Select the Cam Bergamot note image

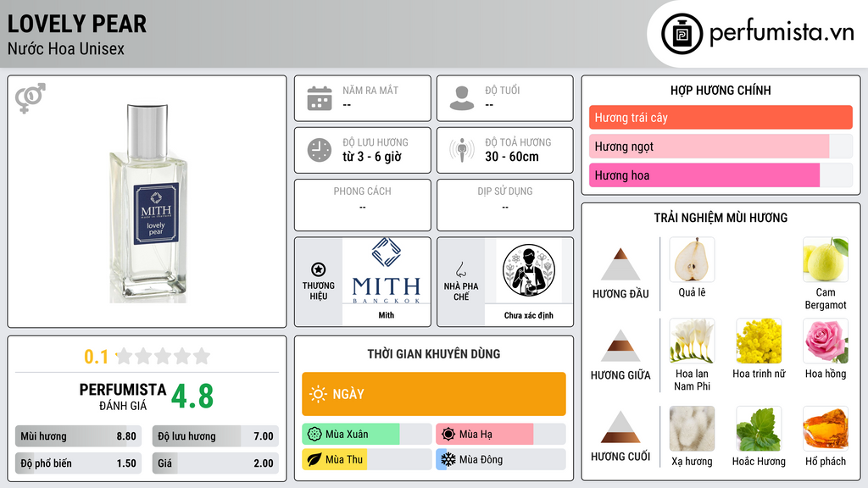click(826, 259)
